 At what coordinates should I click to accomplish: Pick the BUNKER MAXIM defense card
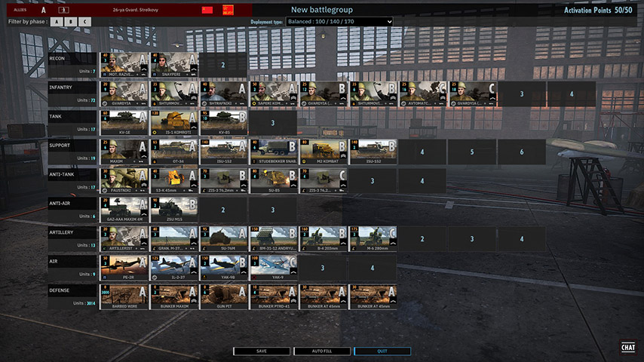click(x=173, y=296)
